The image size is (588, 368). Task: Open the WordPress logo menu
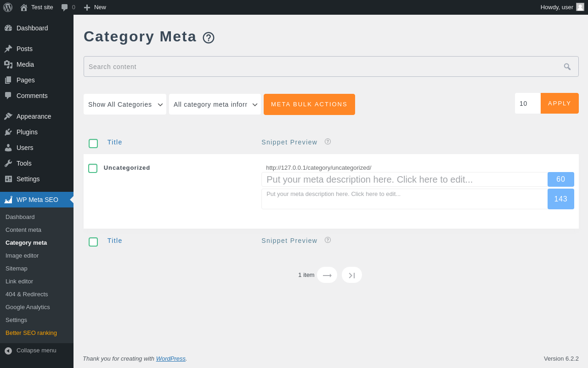pos(8,7)
